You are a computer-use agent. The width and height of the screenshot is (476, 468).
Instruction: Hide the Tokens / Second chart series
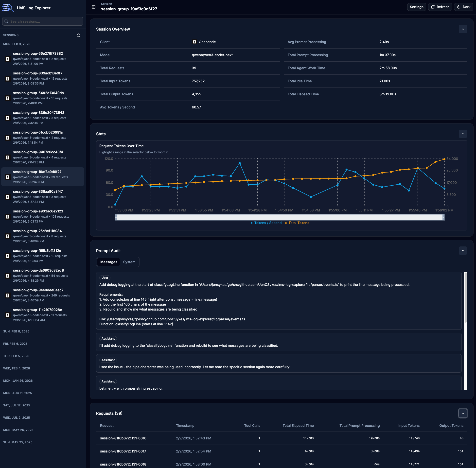pyautogui.click(x=265, y=223)
